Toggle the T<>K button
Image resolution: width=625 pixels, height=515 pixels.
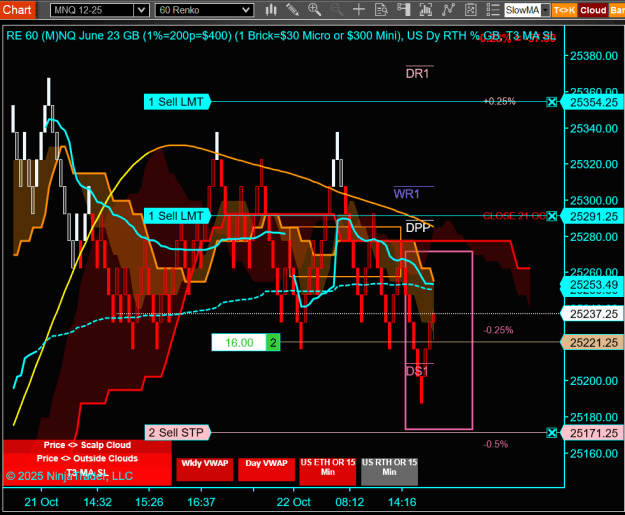tap(564, 10)
